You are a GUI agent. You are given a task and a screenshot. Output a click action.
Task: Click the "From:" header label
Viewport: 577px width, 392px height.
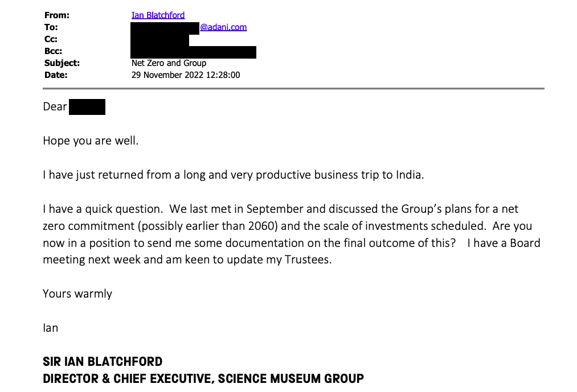(x=56, y=15)
